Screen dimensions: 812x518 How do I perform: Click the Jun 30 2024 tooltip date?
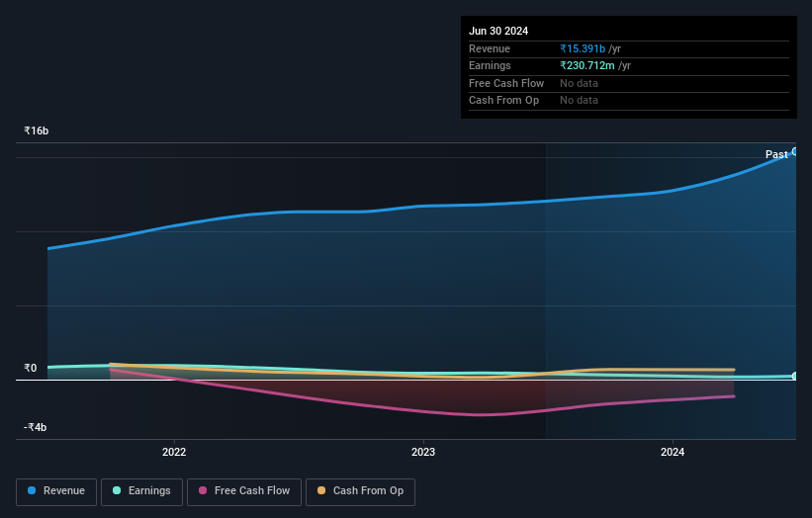[x=498, y=31]
